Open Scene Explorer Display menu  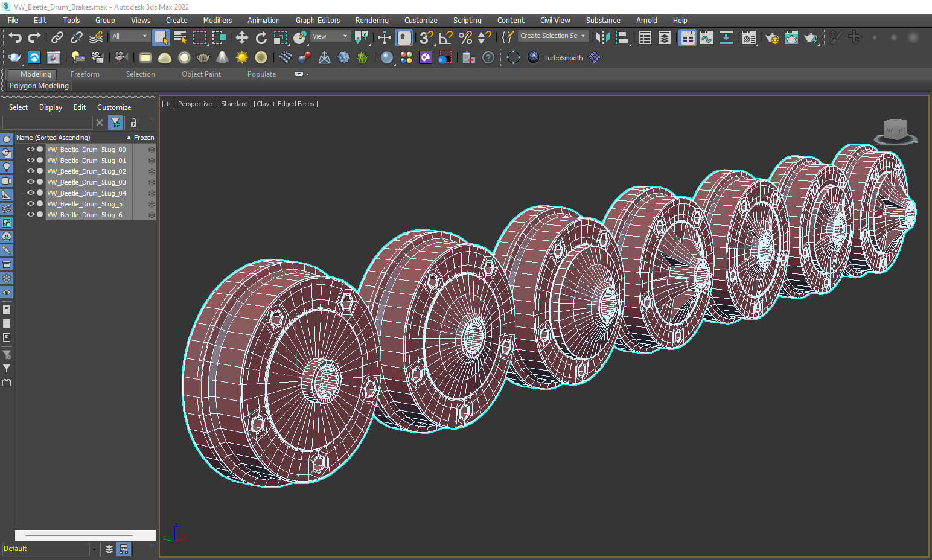pyautogui.click(x=51, y=107)
